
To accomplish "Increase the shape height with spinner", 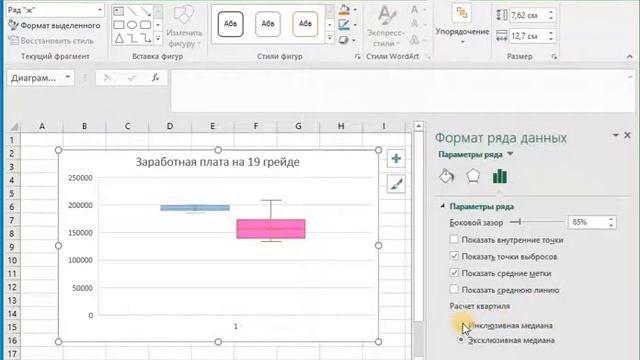I will point(551,12).
